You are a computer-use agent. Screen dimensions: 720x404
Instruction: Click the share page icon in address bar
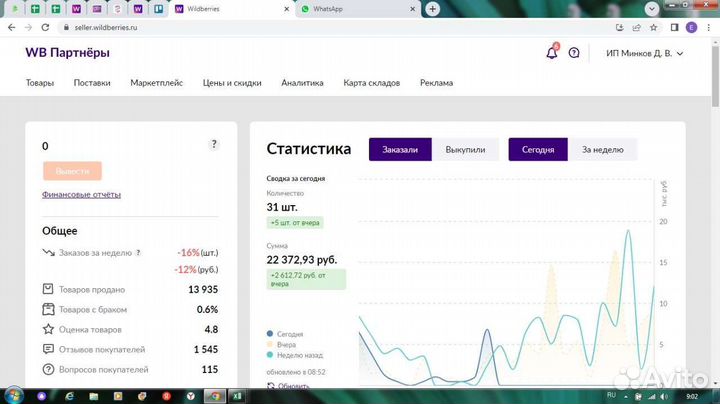point(636,28)
